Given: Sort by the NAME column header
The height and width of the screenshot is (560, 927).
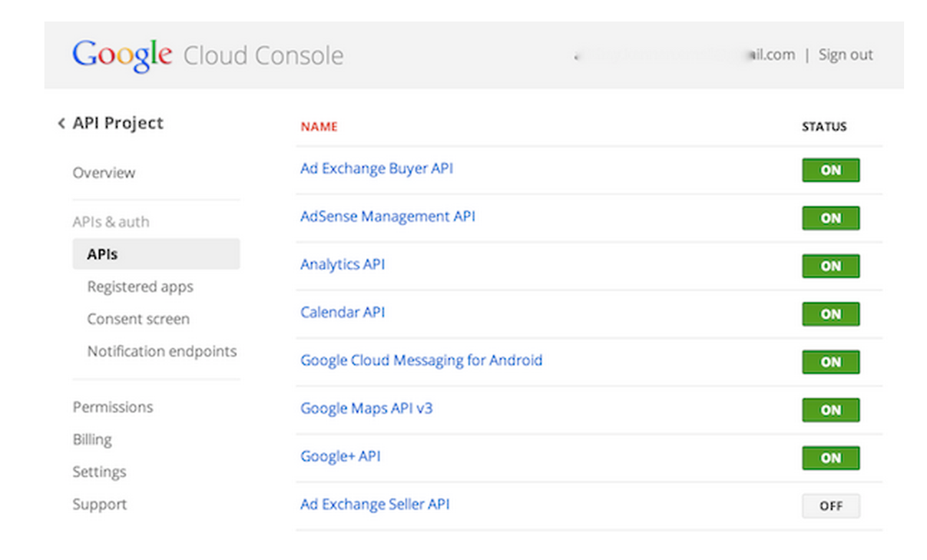Looking at the screenshot, I should [x=319, y=127].
